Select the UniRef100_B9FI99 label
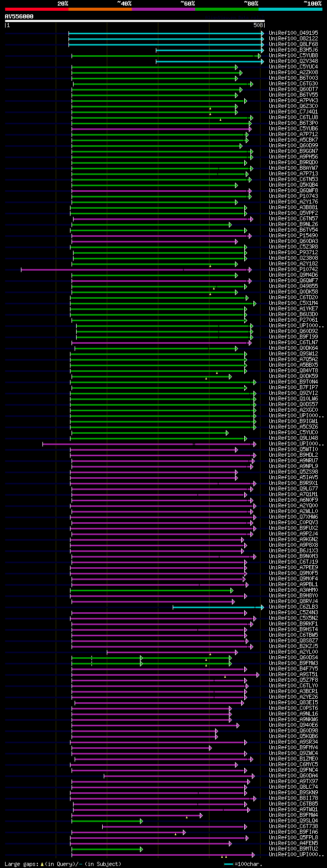The image size is (327, 868). tap(293, 337)
